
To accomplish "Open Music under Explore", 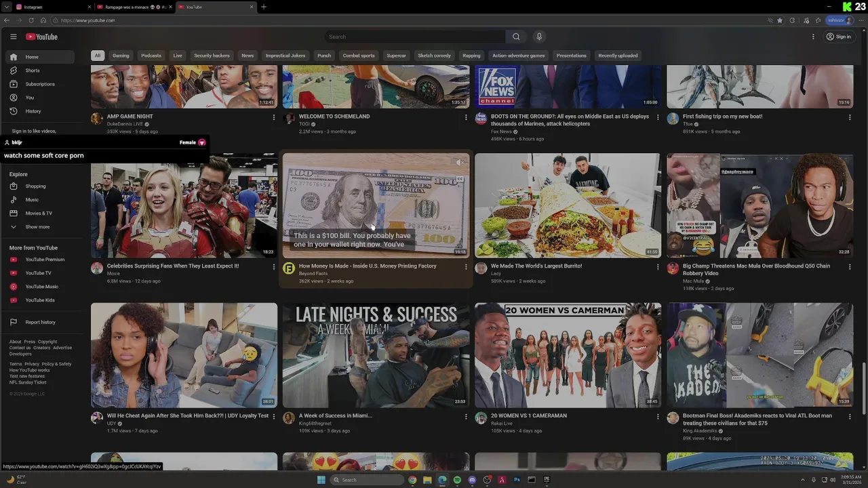I will pos(40,200).
